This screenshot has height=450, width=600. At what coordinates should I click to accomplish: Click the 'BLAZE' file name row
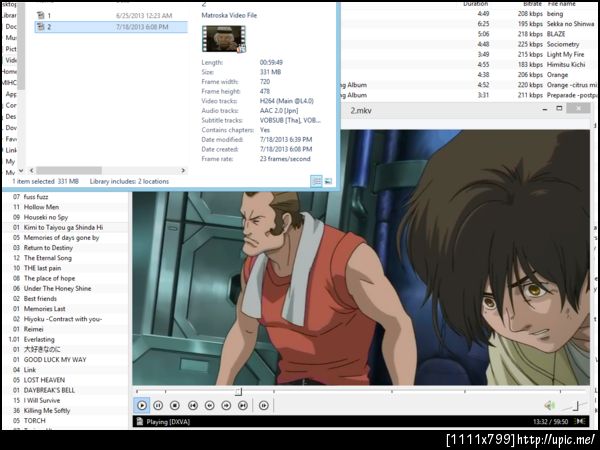(556, 34)
